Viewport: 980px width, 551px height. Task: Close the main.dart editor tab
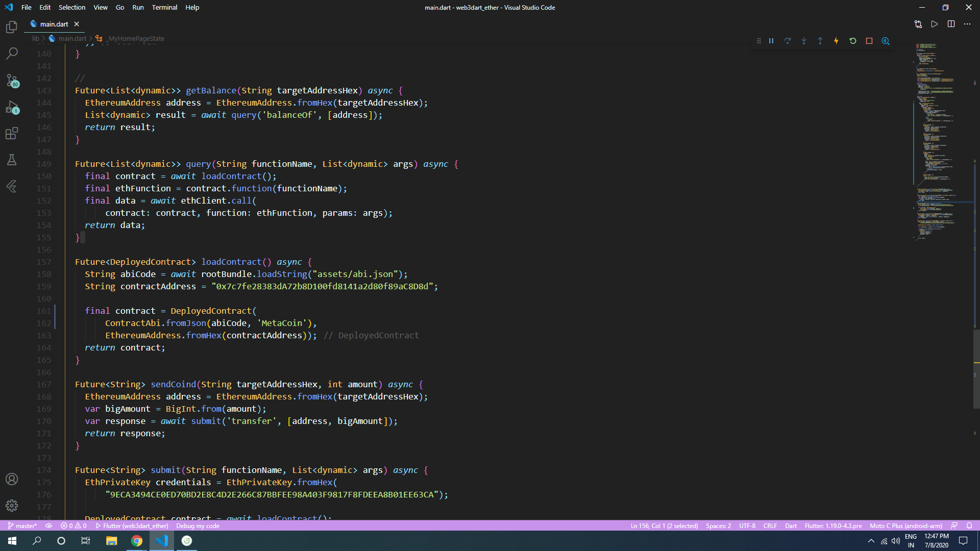pyautogui.click(x=77, y=24)
